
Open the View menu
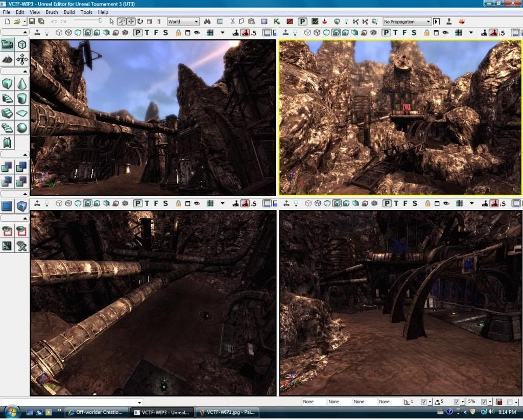pos(35,12)
